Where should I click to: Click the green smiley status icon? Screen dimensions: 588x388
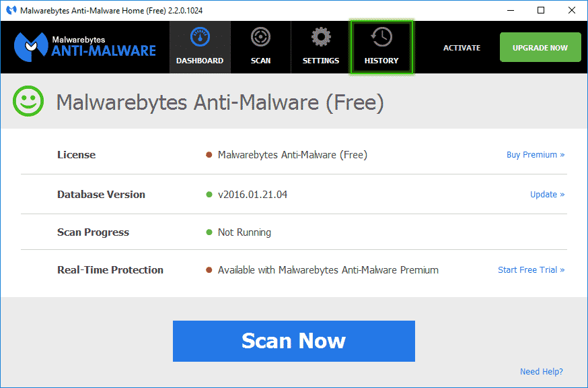(x=28, y=102)
